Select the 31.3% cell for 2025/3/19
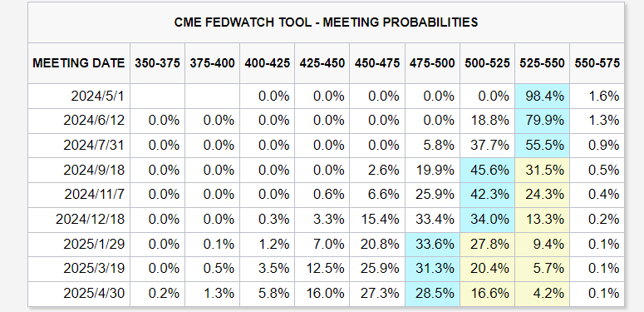Screen dimensions: 644x312 (432, 269)
